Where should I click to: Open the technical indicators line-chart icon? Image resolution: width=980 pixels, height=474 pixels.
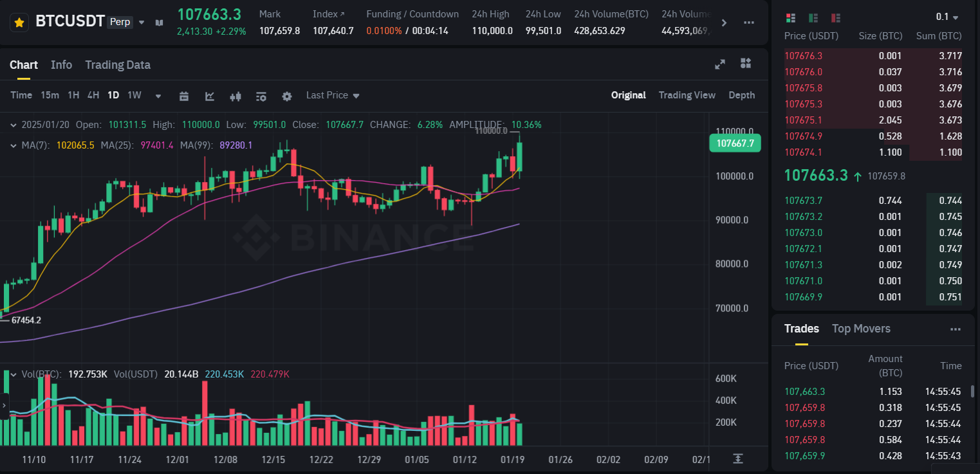tap(210, 96)
